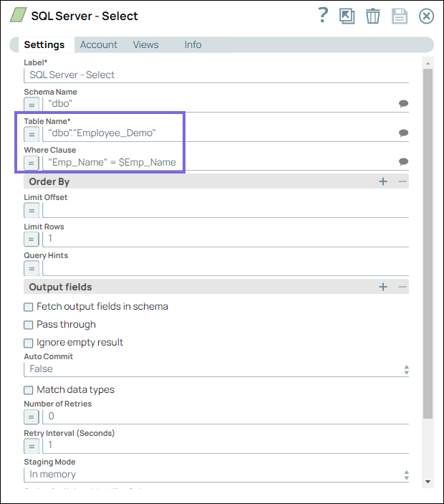Click the empty Limit Offset field
This screenshot has width=444, height=504.
[x=226, y=211]
